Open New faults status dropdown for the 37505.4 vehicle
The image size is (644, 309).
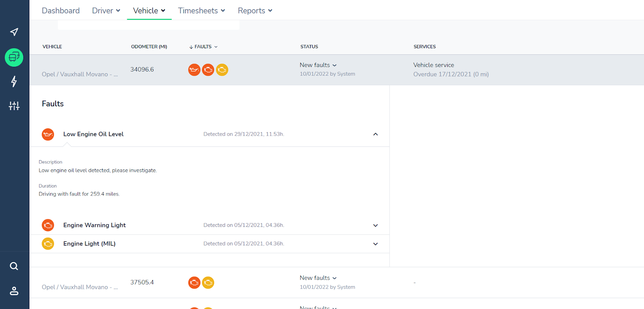[x=318, y=278]
